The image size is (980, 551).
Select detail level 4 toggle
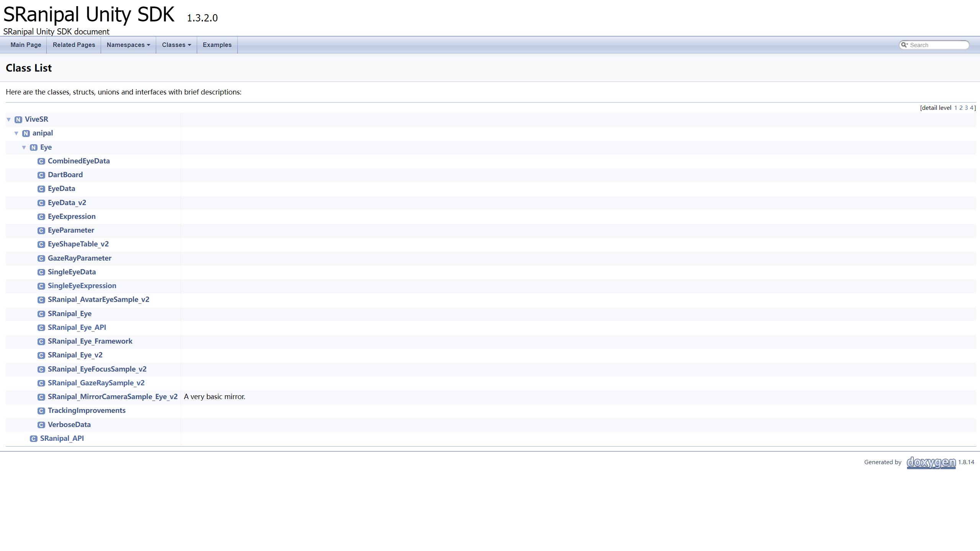coord(972,108)
